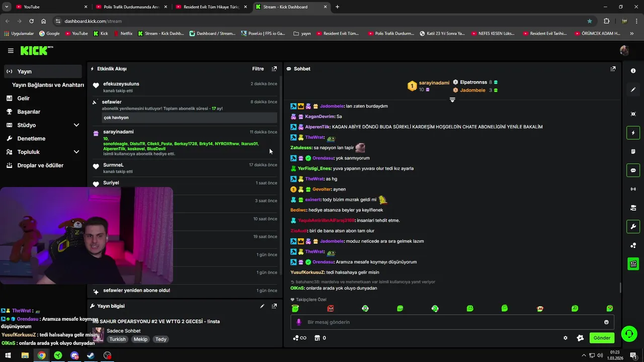Open the user profile avatar at top right
Viewport: 644px width, 362px height.
coord(624,50)
